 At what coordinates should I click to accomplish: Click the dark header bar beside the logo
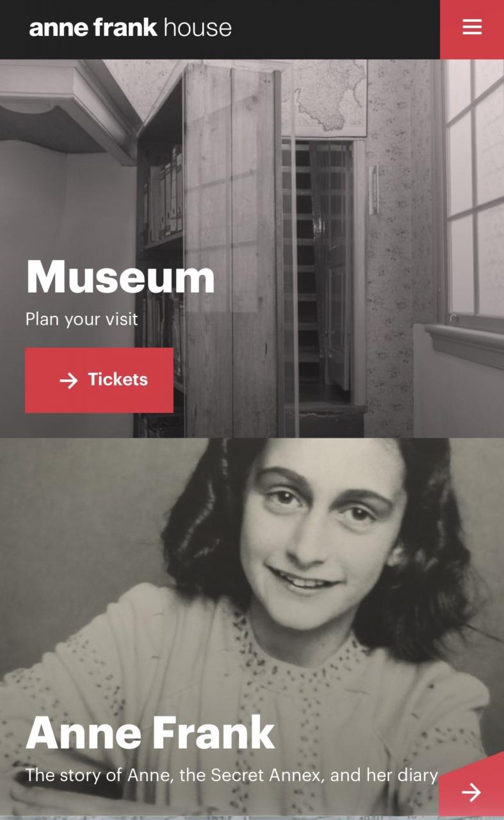point(336,29)
